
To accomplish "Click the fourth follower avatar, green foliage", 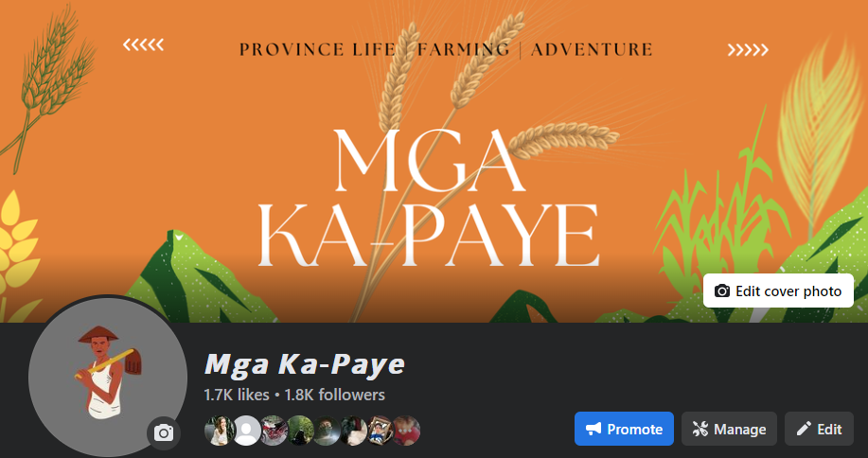I will coord(300,431).
